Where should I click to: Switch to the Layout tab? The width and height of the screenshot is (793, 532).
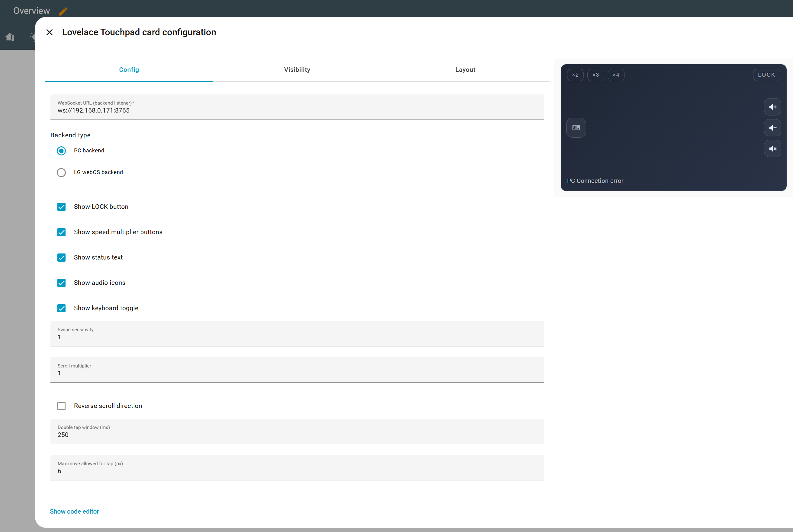465,69
